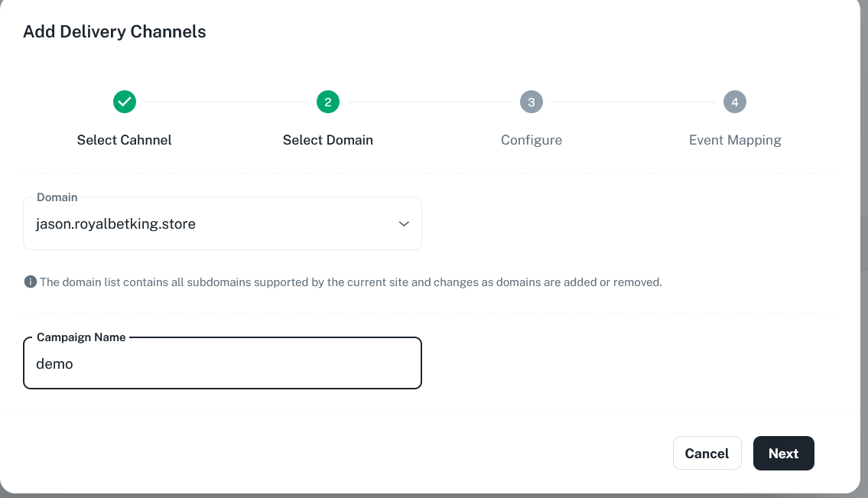
Task: Jump to the Configure step label
Action: click(532, 140)
